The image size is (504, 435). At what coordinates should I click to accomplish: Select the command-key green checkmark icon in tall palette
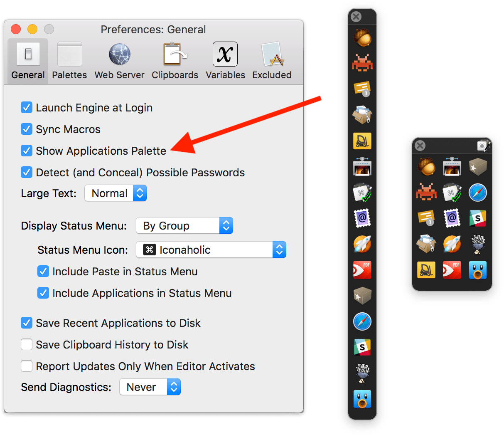click(362, 193)
